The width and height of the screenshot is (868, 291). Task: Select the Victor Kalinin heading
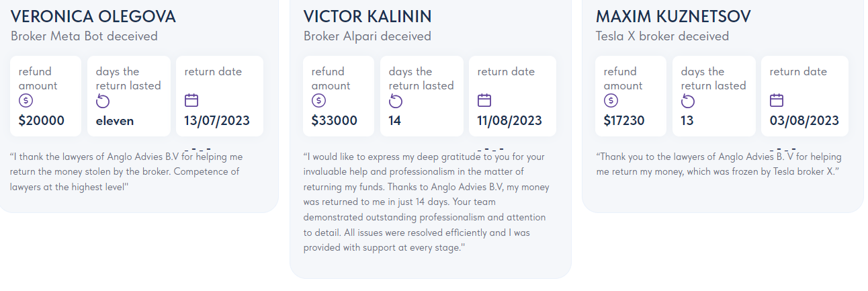point(367,16)
